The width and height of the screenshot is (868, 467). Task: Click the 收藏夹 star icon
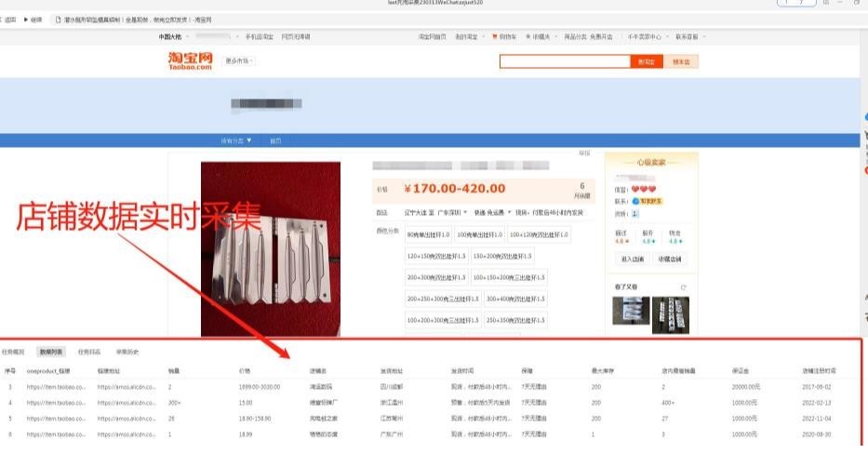528,36
